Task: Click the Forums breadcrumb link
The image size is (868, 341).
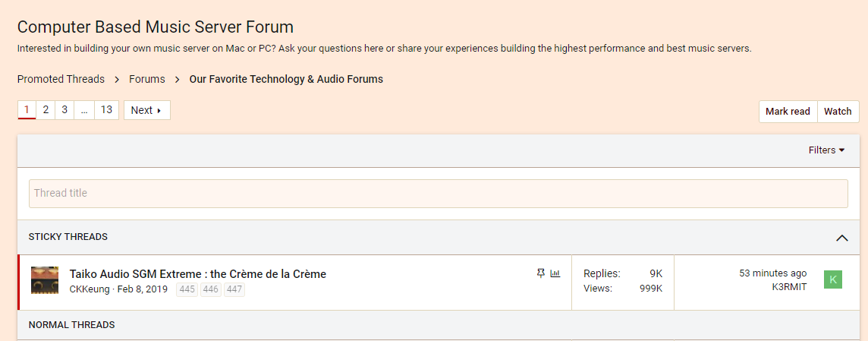Action: tap(146, 79)
